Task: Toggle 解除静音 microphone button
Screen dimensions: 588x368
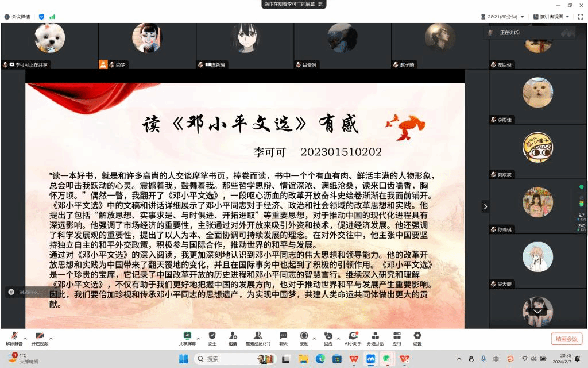Action: (x=14, y=337)
